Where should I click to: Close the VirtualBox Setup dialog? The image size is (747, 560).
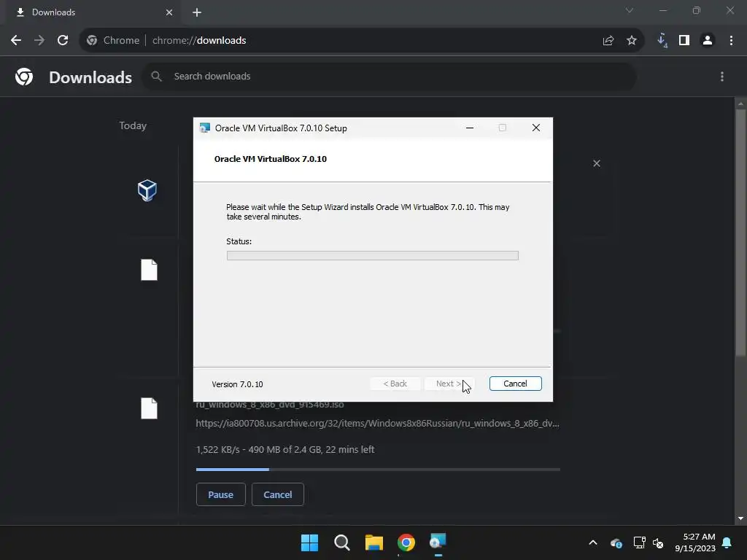pos(536,128)
